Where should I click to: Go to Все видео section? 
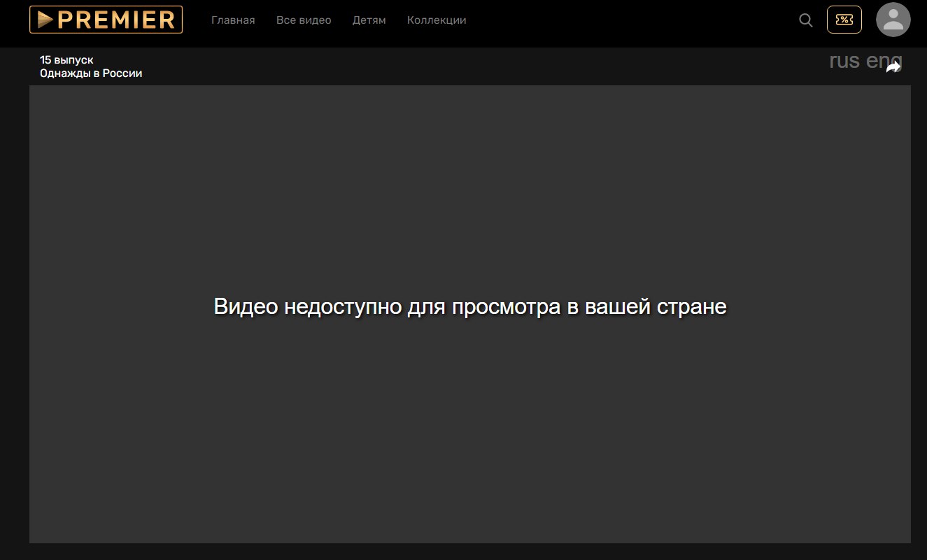pyautogui.click(x=304, y=20)
